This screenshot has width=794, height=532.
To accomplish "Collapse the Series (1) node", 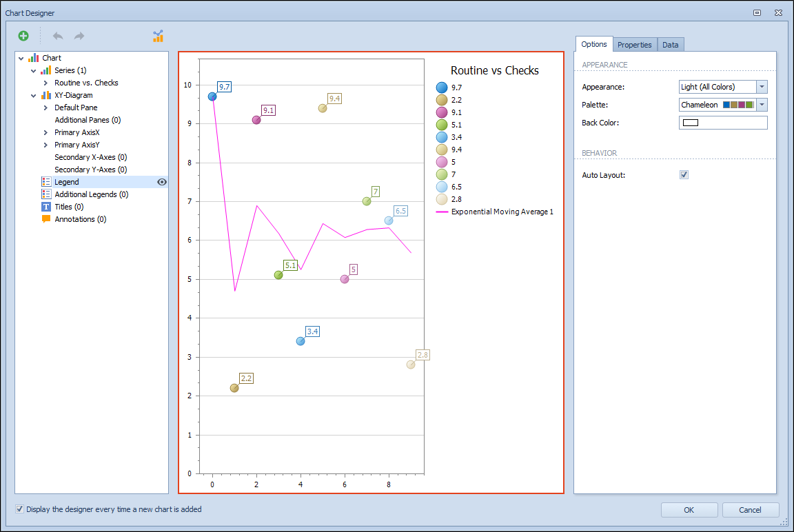I will click(33, 71).
